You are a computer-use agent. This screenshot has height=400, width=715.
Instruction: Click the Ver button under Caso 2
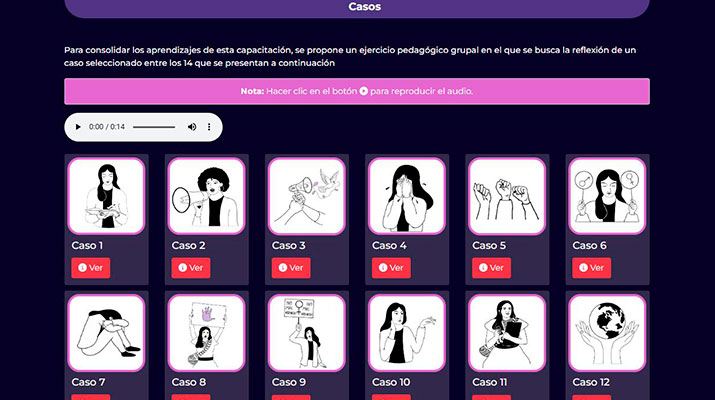[191, 268]
